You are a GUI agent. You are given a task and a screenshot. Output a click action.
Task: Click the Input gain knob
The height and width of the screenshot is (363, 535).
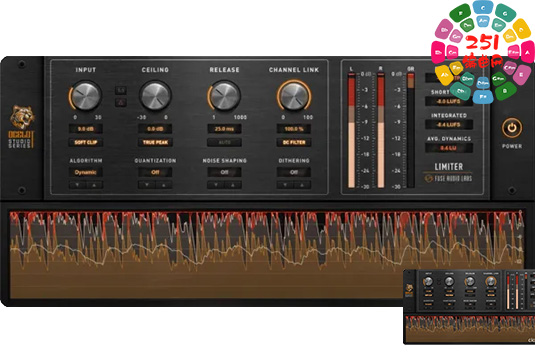(86, 96)
